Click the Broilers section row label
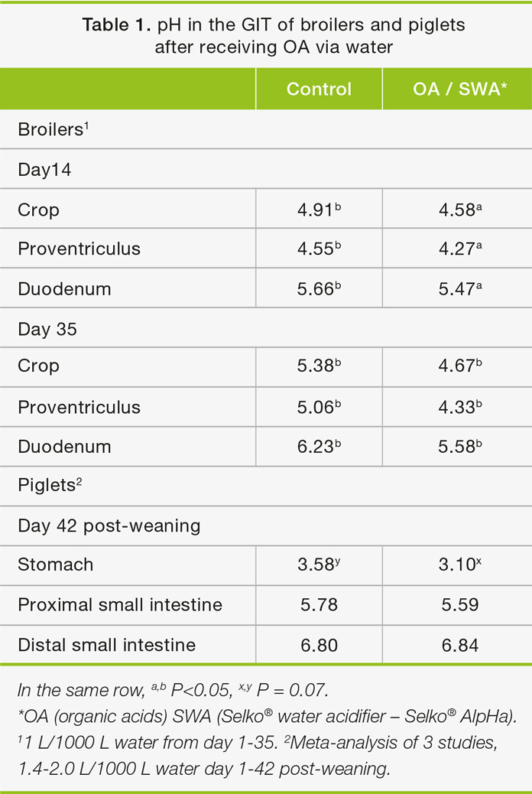 (50, 129)
